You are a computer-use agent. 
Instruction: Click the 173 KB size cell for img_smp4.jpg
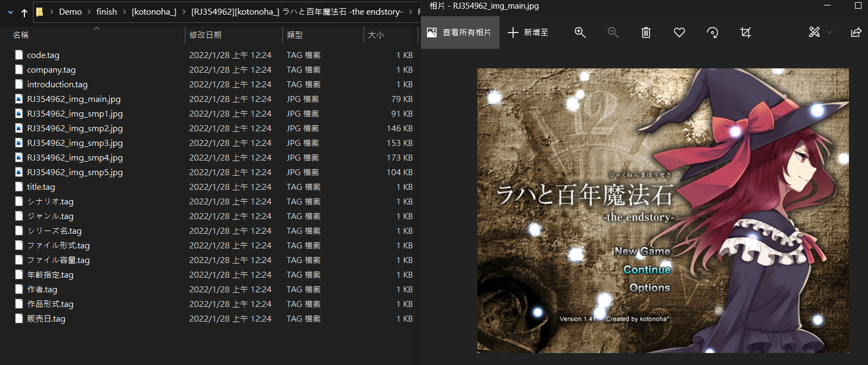pyautogui.click(x=399, y=157)
